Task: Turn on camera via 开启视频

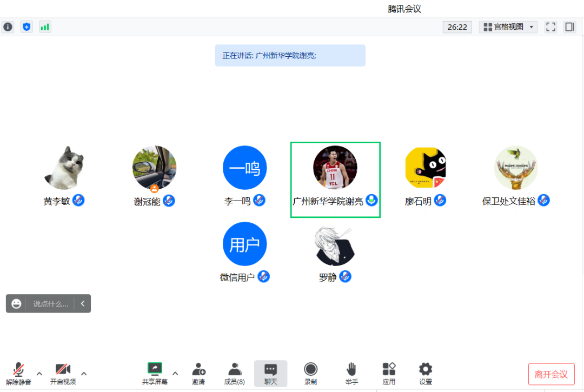Action: [63, 373]
